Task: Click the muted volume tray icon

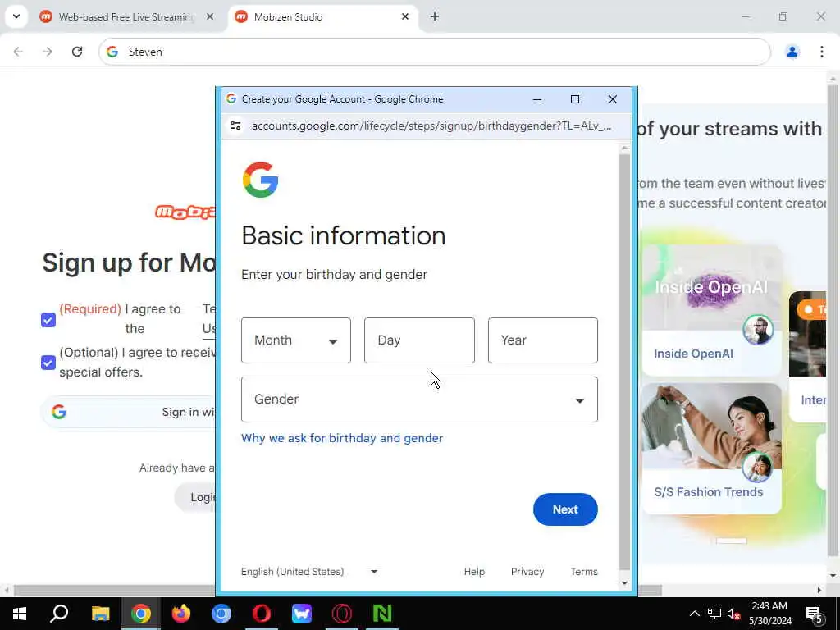Action: click(x=733, y=614)
